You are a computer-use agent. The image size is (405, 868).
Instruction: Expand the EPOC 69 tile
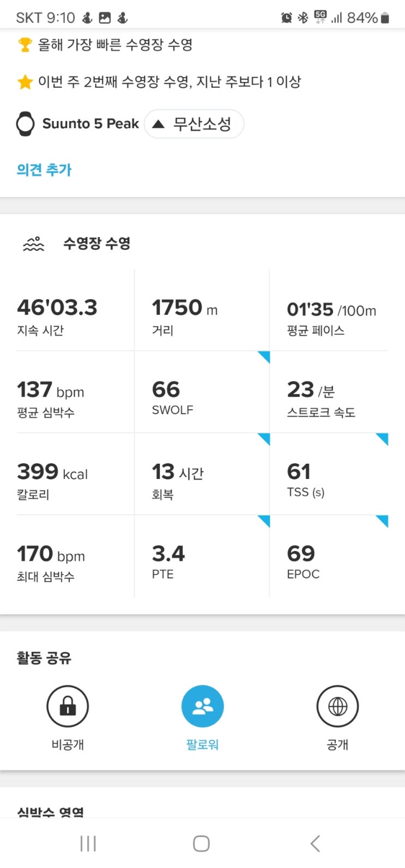point(329,556)
